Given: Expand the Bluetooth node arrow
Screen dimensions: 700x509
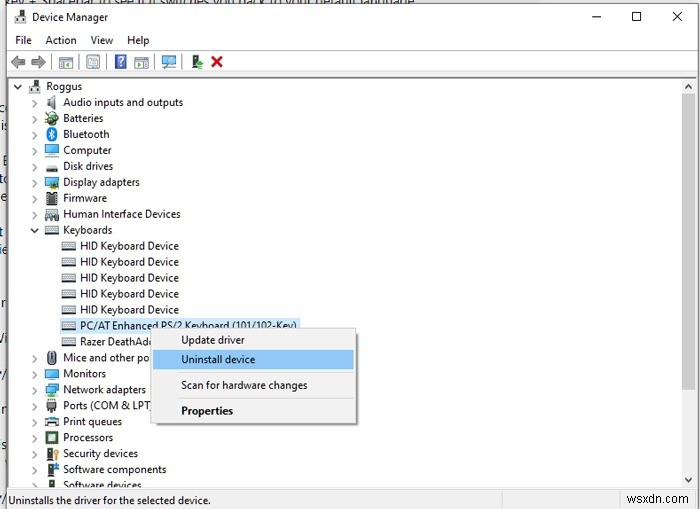Looking at the screenshot, I should 35,135.
